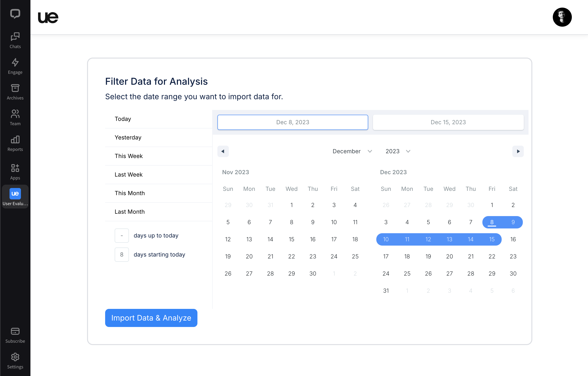
Task: Pick December 22 in the calendar
Action: point(492,256)
